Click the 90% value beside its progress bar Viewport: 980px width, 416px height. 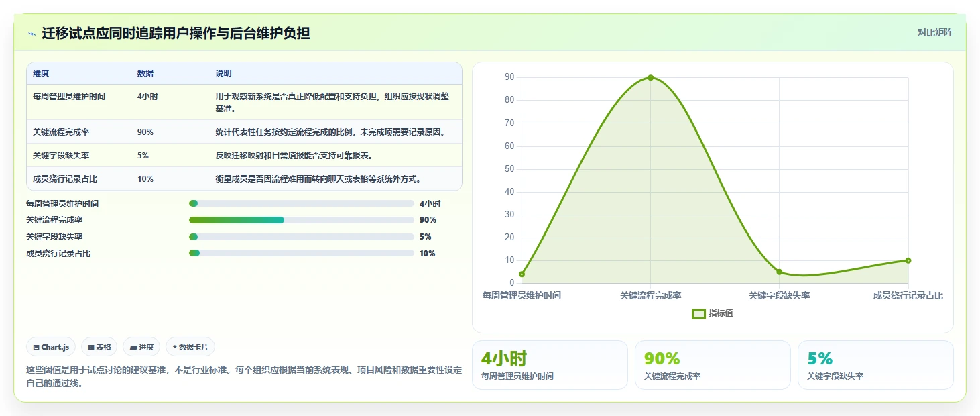pyautogui.click(x=428, y=220)
